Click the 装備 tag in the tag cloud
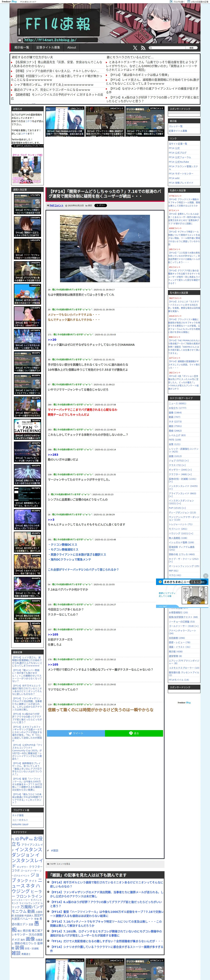Viewport: 210px width, 980px height. click(19, 947)
